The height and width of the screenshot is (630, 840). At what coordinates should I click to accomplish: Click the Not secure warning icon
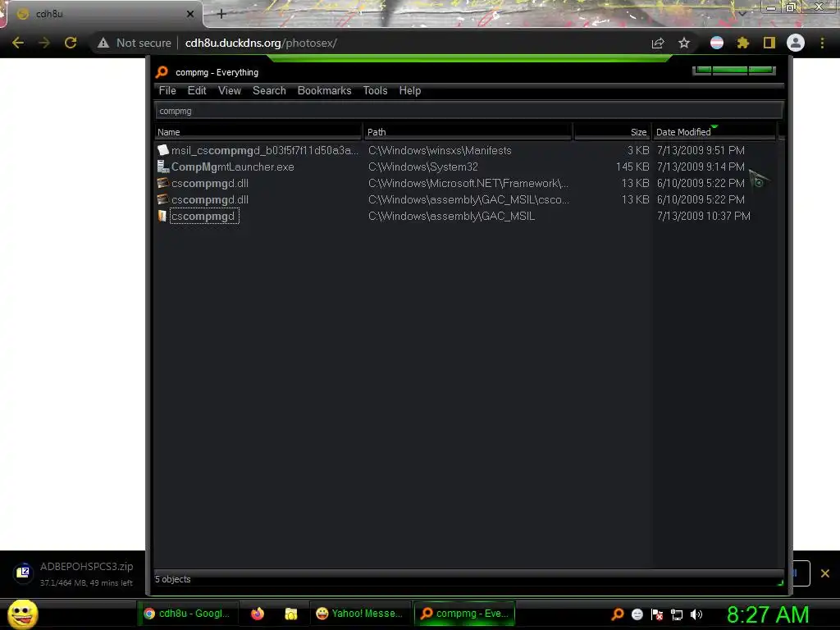(103, 43)
